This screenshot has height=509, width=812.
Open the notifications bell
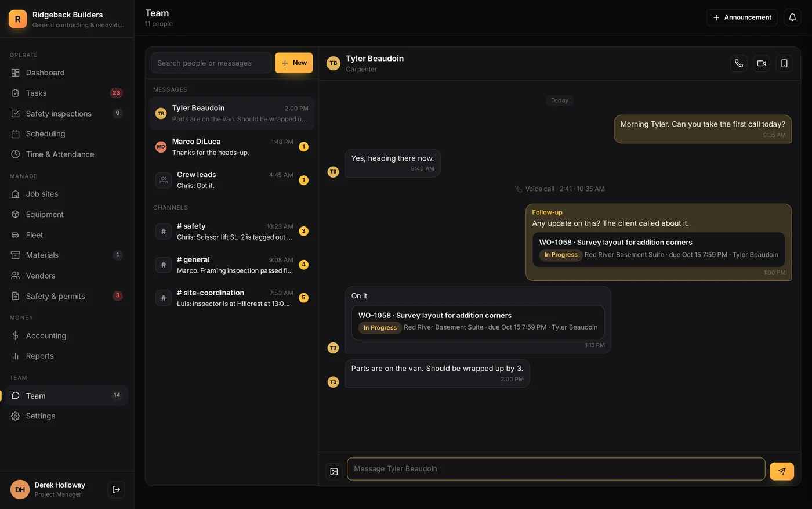pyautogui.click(x=792, y=17)
